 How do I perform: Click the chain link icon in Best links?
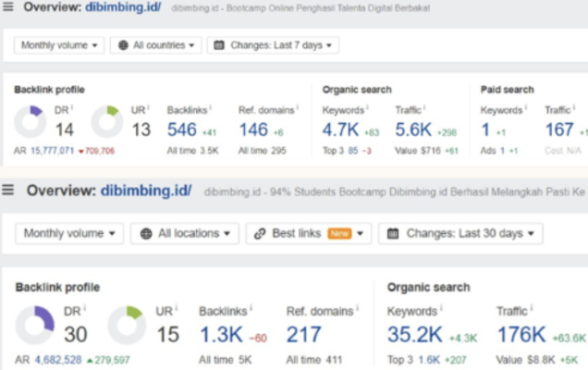click(260, 234)
